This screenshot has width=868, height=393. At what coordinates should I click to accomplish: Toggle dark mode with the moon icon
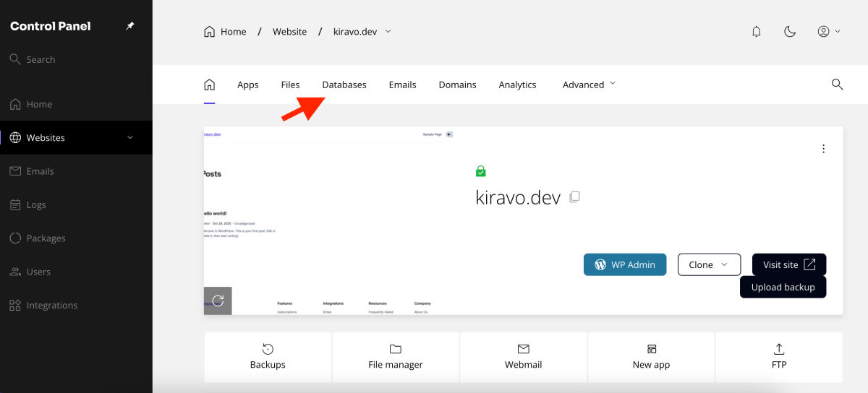(790, 32)
